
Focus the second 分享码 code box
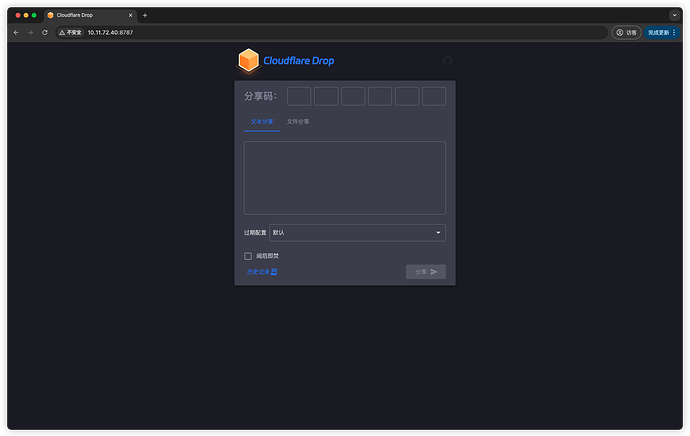326,96
